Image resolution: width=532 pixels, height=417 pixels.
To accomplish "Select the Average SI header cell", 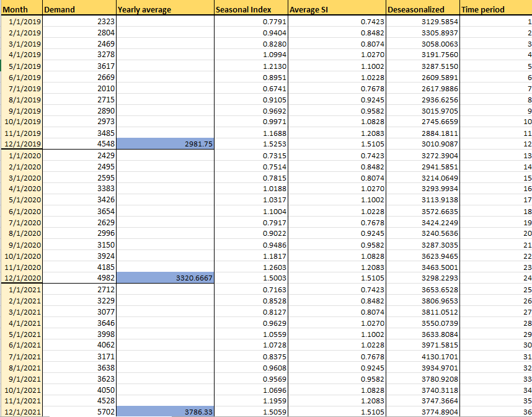I will tap(335, 9).
